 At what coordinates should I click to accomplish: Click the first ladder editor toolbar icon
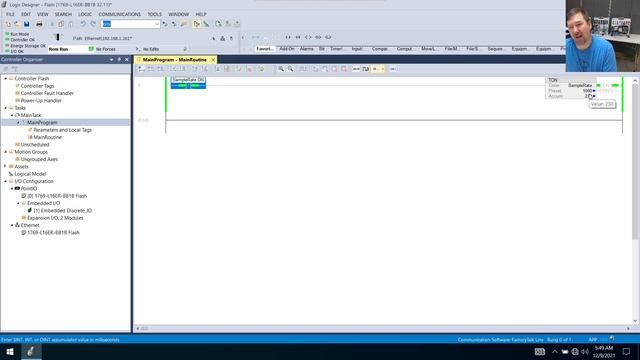(x=141, y=69)
